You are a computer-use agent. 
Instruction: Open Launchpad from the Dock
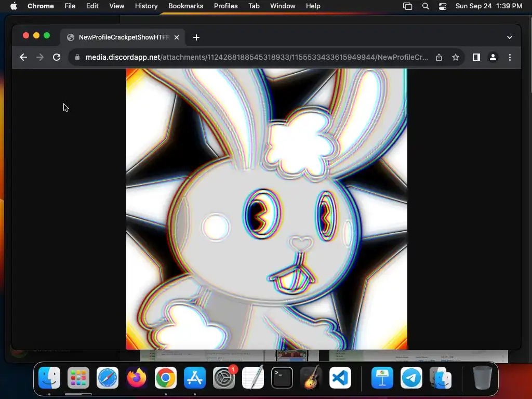78,378
